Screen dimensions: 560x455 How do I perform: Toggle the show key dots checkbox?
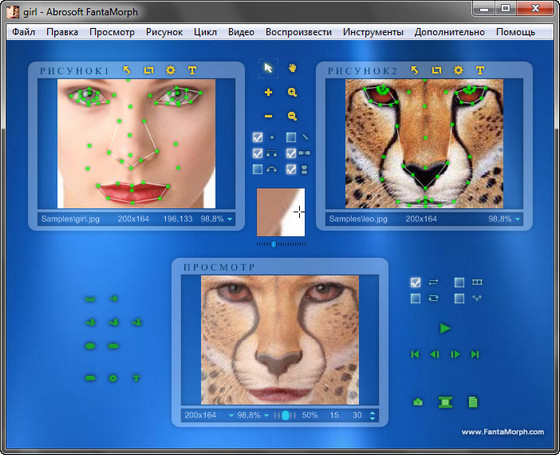point(258,137)
